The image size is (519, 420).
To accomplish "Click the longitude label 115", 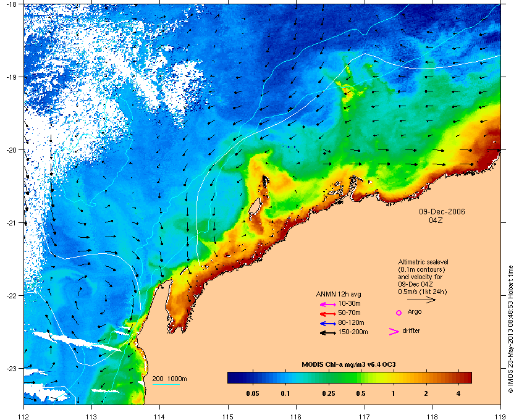I will [228, 417].
